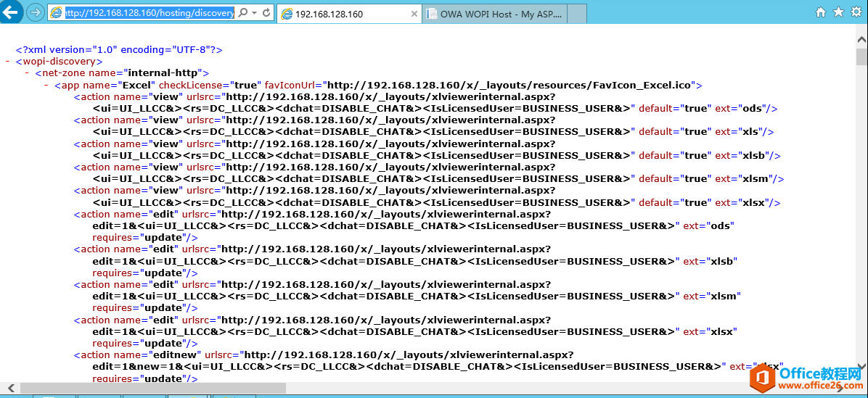This screenshot has width=868, height=398.
Task: Collapse the app Excel XML node
Action: click(x=46, y=85)
